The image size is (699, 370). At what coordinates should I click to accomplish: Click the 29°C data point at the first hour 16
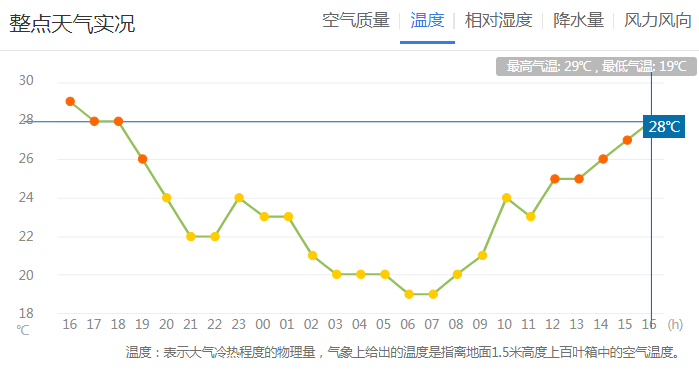coord(70,102)
